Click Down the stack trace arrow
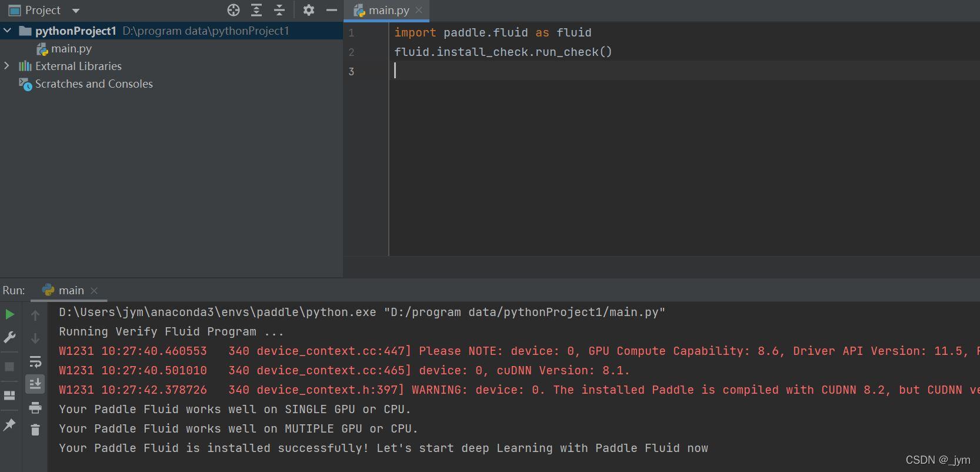Viewport: 980px width, 472px height. tap(35, 338)
